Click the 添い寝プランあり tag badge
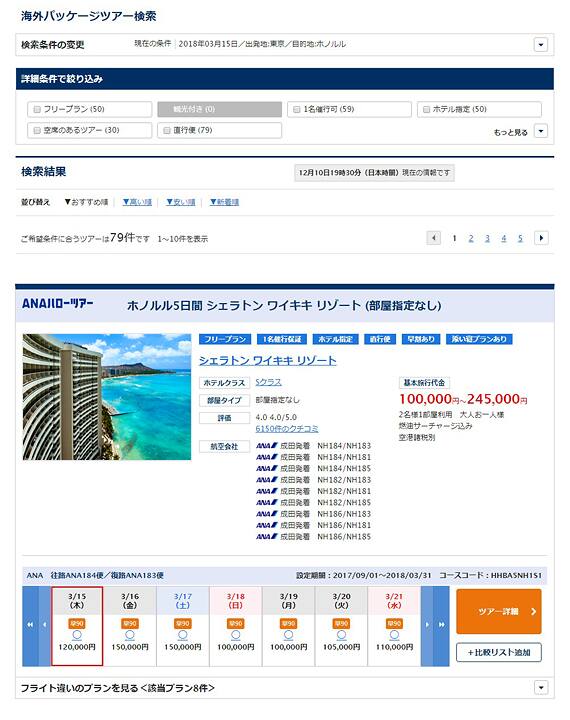Image resolution: width=570 pixels, height=720 pixels. point(479,339)
